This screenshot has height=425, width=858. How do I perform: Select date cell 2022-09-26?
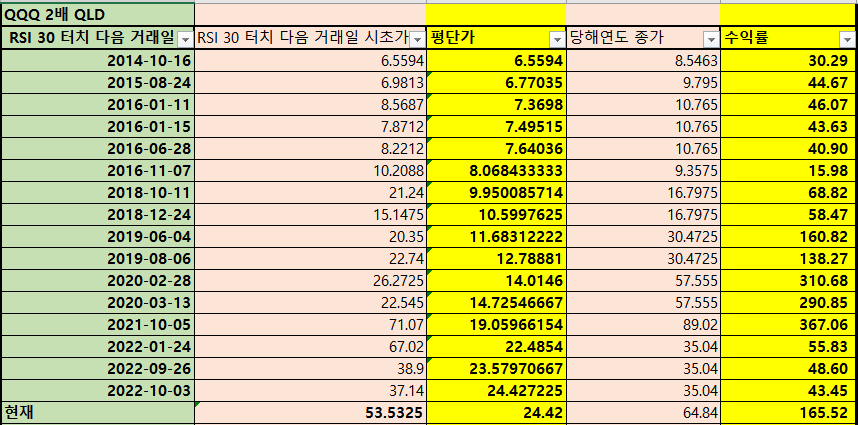(x=98, y=369)
